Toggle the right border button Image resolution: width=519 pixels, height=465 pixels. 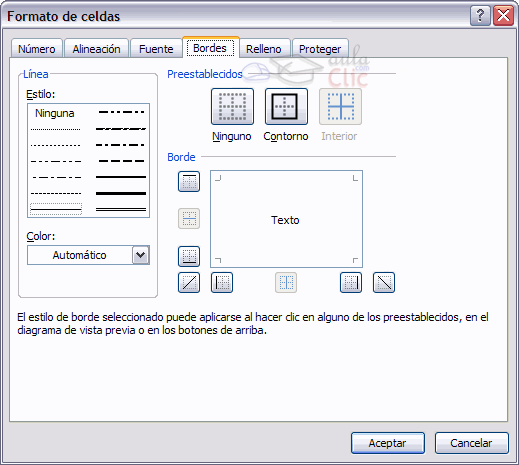tap(351, 283)
